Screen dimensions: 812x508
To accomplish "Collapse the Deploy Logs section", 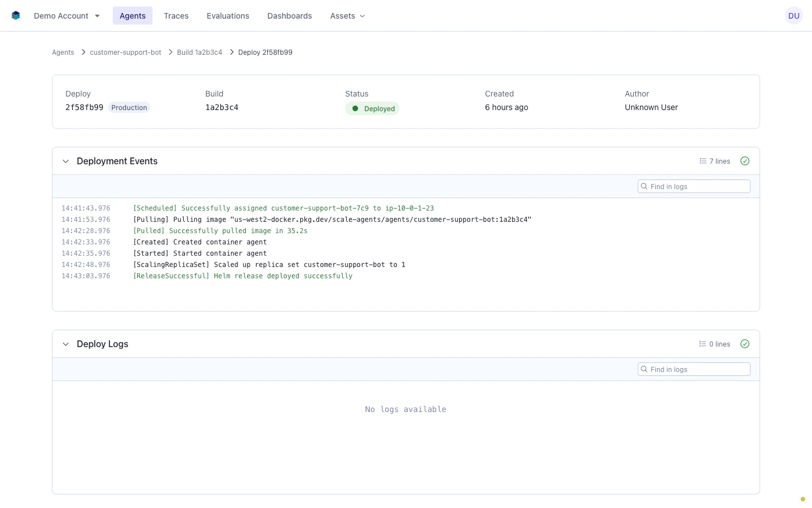I will pyautogui.click(x=65, y=344).
